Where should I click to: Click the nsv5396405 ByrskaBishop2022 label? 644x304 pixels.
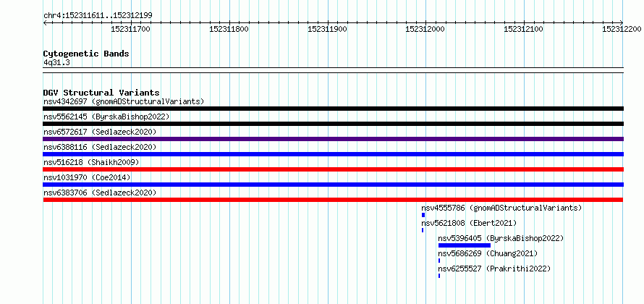coord(501,238)
